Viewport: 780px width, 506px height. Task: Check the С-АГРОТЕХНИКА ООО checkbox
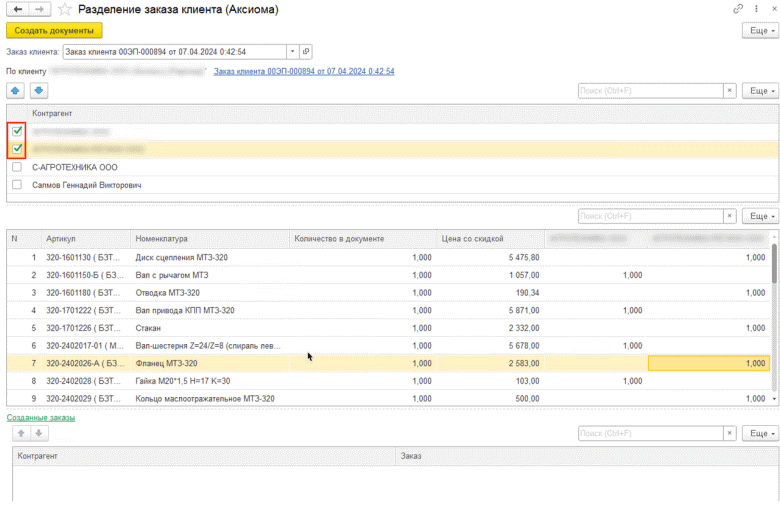17,167
